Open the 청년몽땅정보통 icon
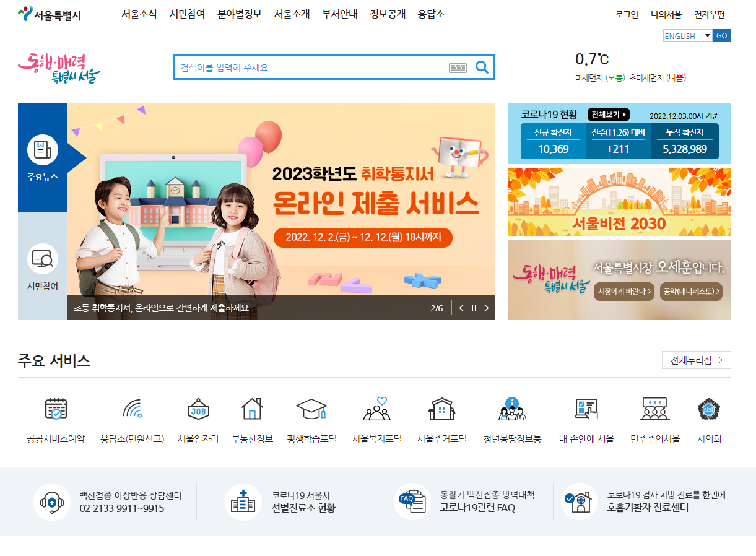 click(512, 409)
